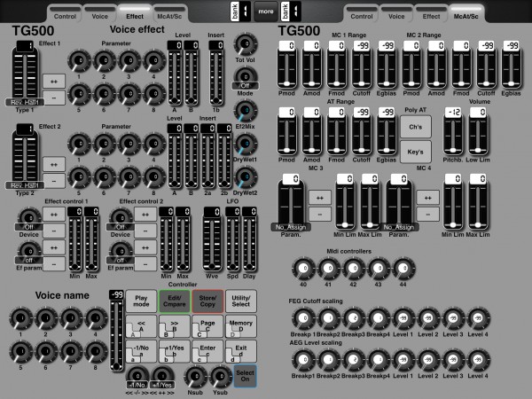Click Effect 1 parameter knob 1
532x399 pixels.
(79, 60)
